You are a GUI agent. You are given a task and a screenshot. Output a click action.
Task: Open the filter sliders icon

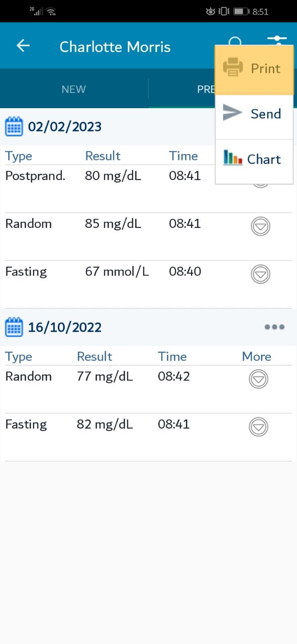pos(277,40)
